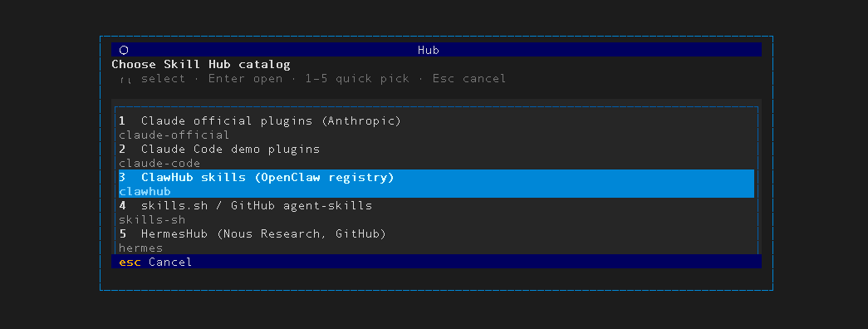Click the number 1 quick-pick marker
Screen dimensions: 868x329
[x=122, y=120]
